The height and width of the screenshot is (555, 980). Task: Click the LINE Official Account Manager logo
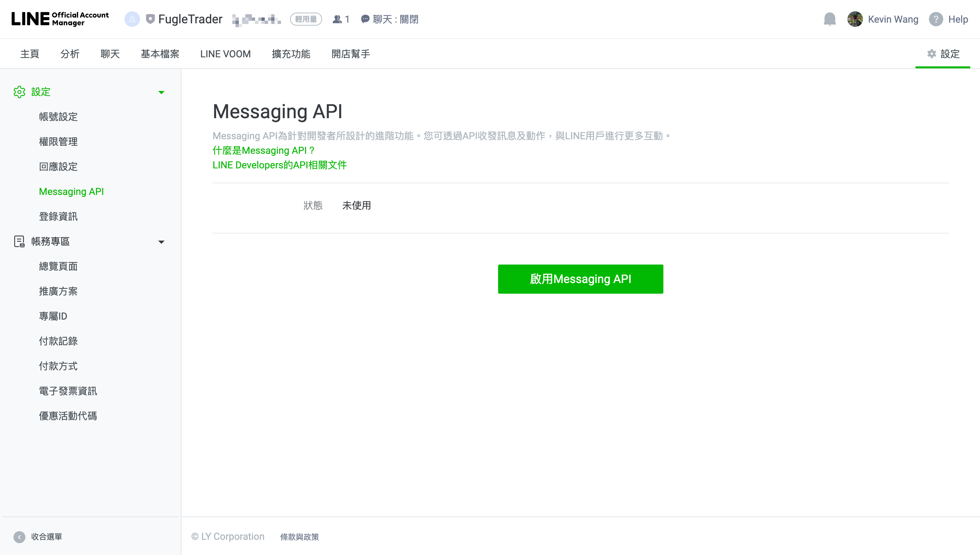tap(60, 19)
